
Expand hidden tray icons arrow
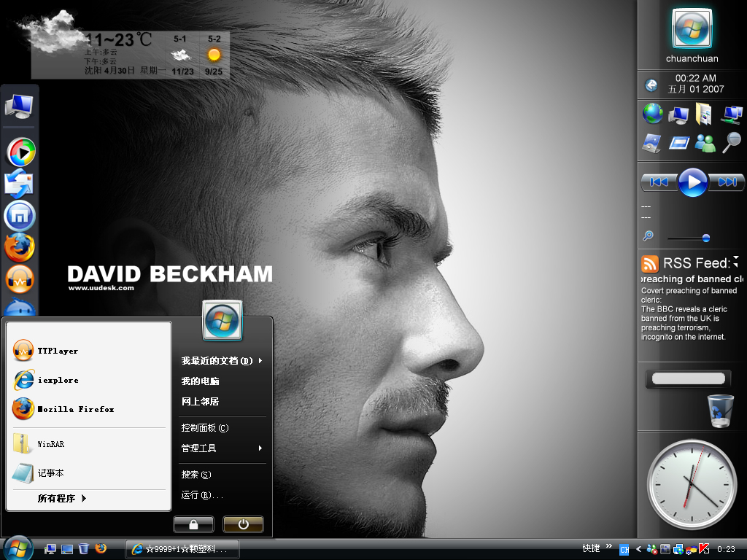pos(638,549)
